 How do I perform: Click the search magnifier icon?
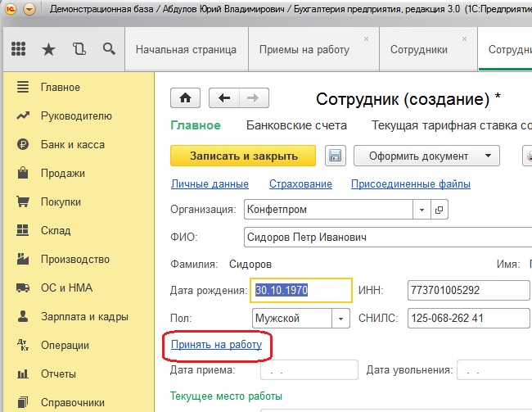coord(109,50)
